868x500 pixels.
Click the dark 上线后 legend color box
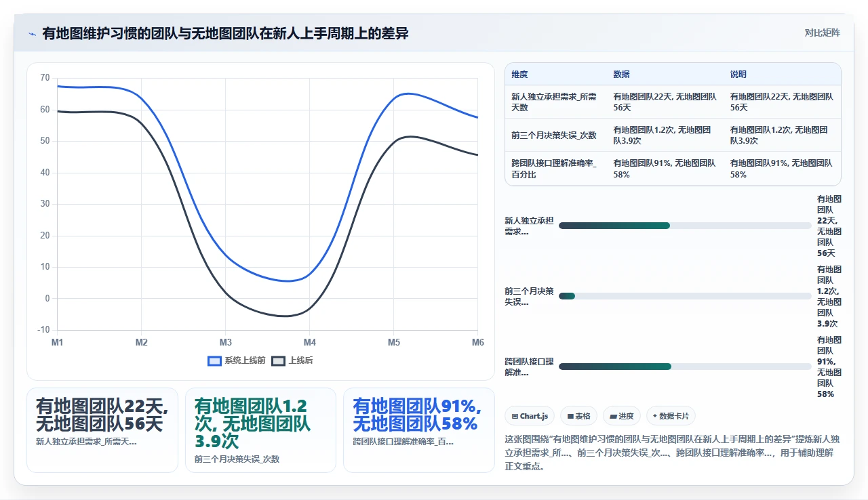[x=278, y=361]
